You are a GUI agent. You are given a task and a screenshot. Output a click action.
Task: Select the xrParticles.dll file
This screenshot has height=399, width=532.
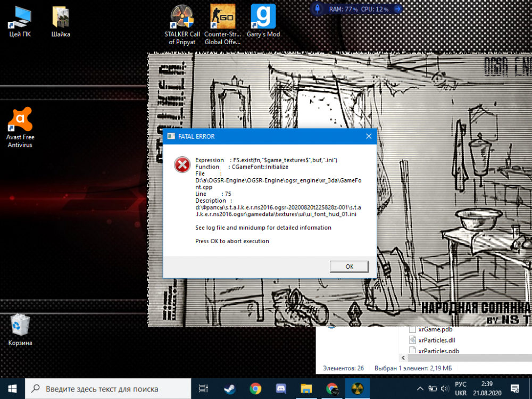[x=436, y=340]
